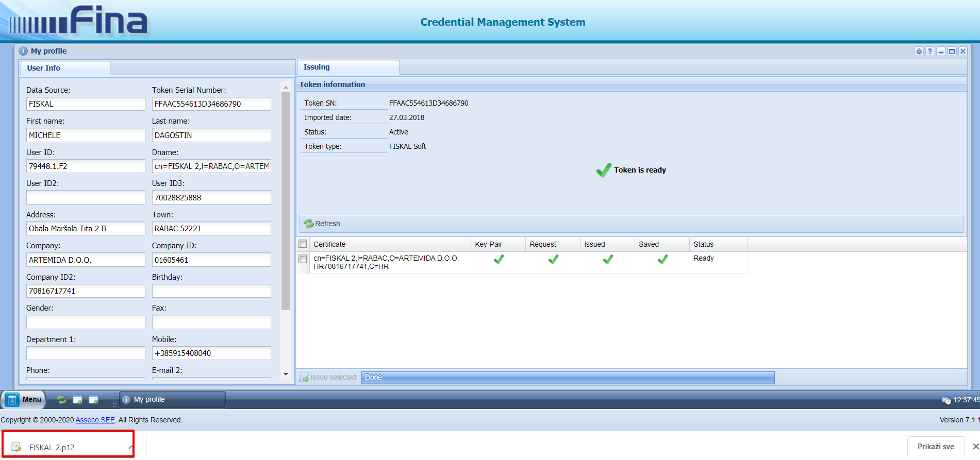Click the User ID3 field showing 70028825888
Screen dimensions: 980x460
tap(211, 197)
